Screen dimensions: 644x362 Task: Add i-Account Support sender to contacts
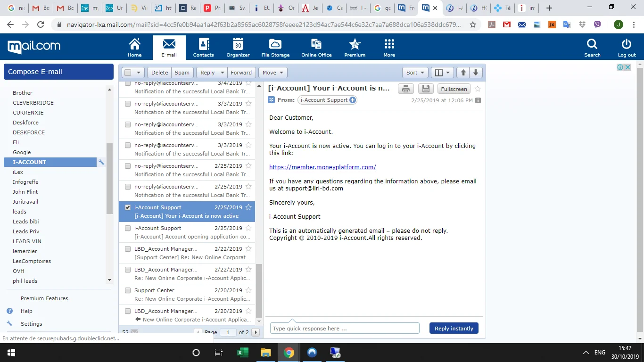tap(353, 100)
